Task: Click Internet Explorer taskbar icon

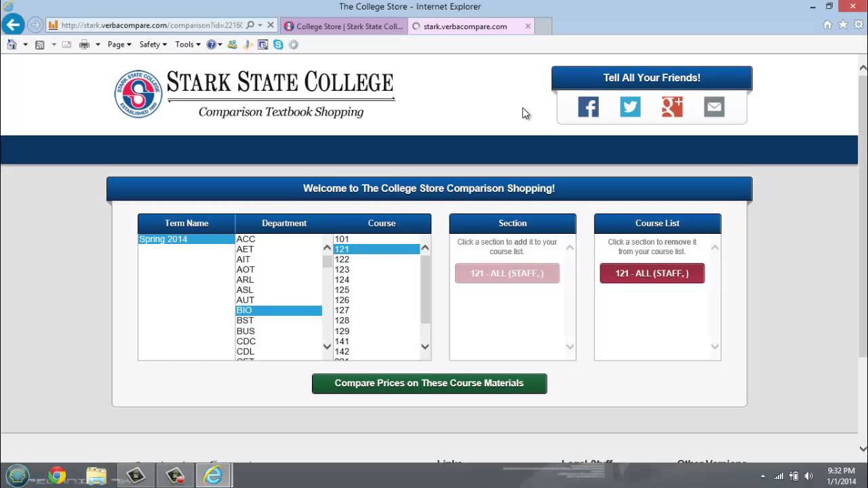Action: [x=214, y=476]
